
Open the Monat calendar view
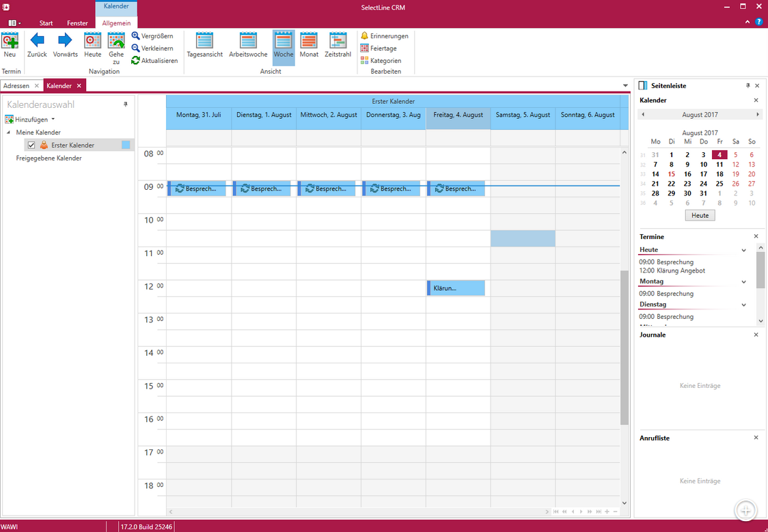click(x=309, y=41)
